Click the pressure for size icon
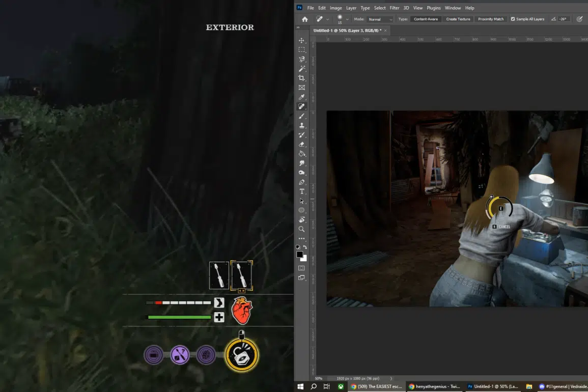Image resolution: width=588 pixels, height=392 pixels. click(579, 19)
